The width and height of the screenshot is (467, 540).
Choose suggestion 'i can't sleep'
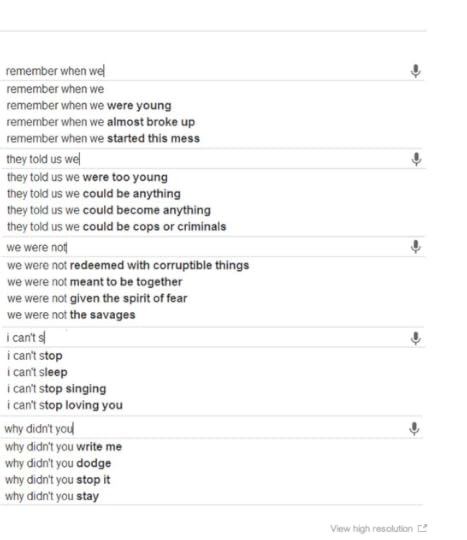pyautogui.click(x=37, y=372)
